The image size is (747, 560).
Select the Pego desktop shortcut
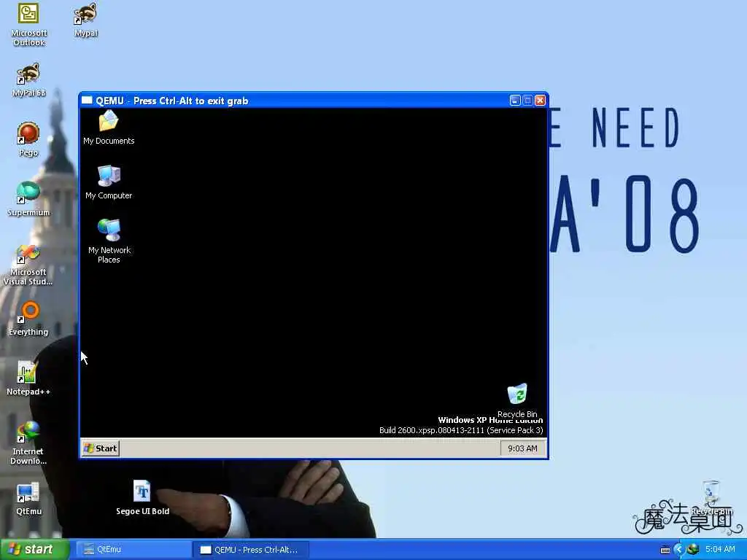28,139
